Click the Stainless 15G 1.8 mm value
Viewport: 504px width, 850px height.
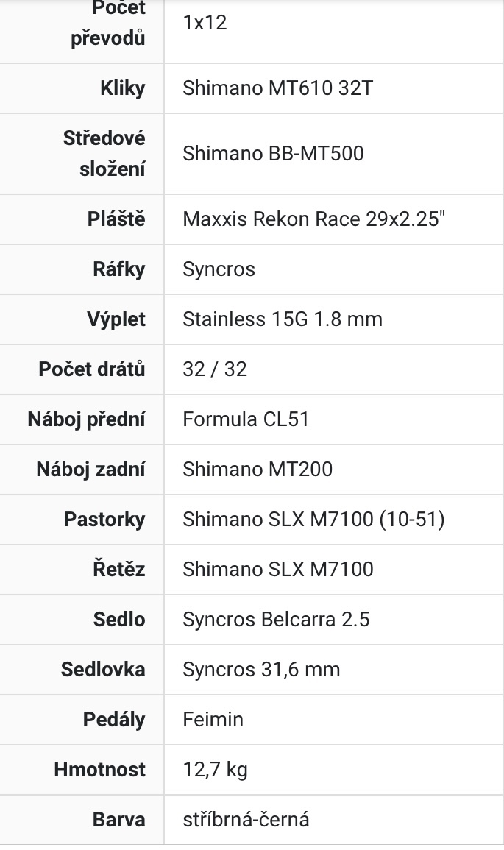(x=283, y=319)
